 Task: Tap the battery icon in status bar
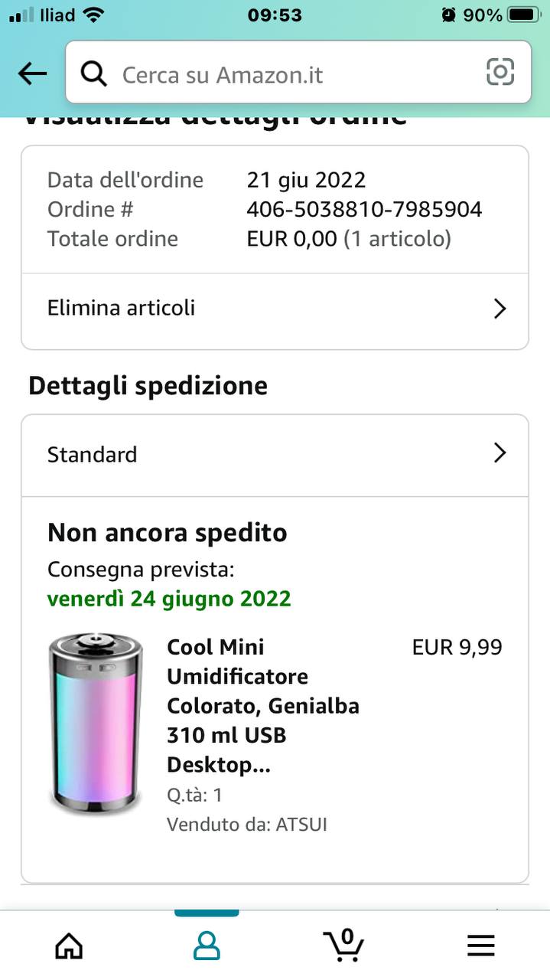tap(524, 15)
